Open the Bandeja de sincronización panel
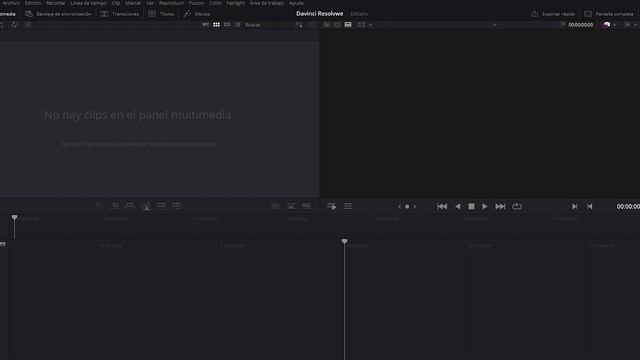Screen dimensions: 640x360 click(x=58, y=14)
